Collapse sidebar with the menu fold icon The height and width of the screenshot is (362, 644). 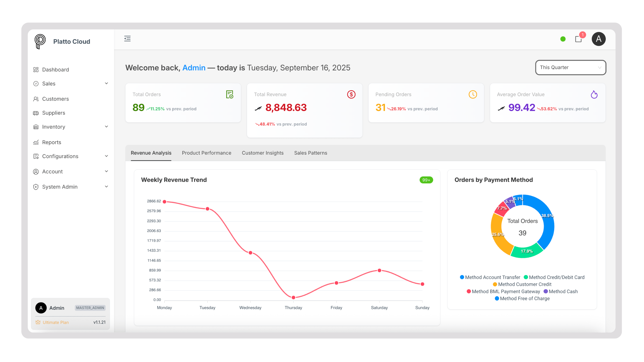[127, 39]
